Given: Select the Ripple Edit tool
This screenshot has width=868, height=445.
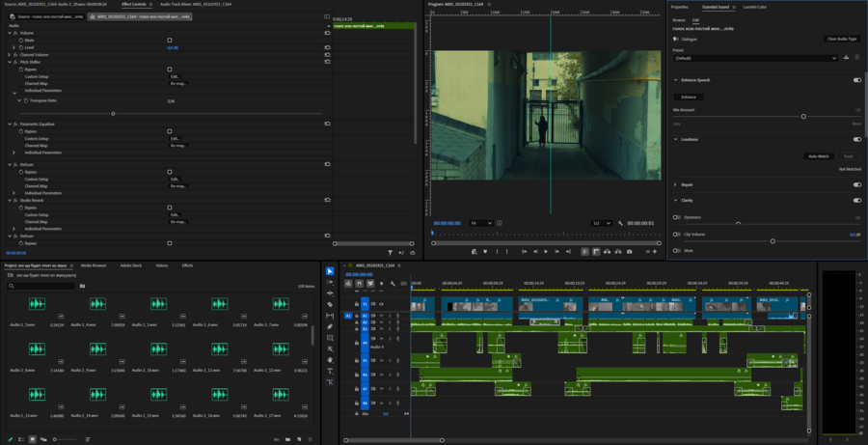Looking at the screenshot, I should pyautogui.click(x=330, y=293).
